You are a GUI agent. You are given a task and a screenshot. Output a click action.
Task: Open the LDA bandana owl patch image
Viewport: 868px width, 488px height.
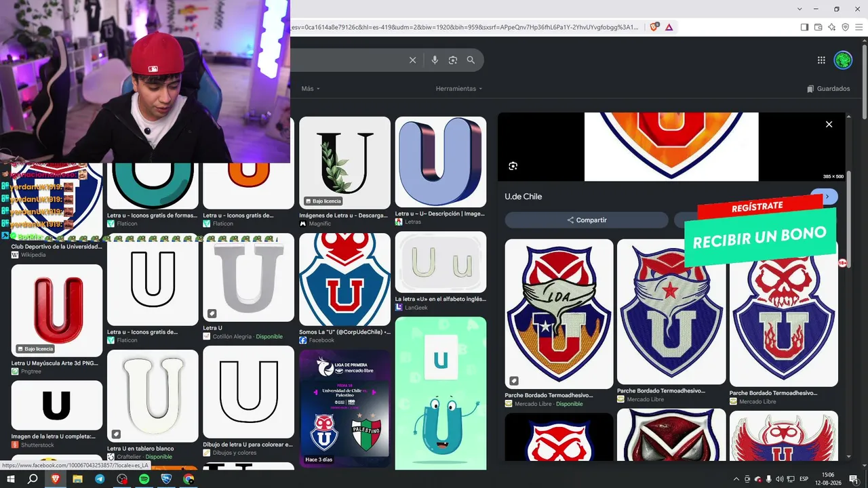(559, 314)
